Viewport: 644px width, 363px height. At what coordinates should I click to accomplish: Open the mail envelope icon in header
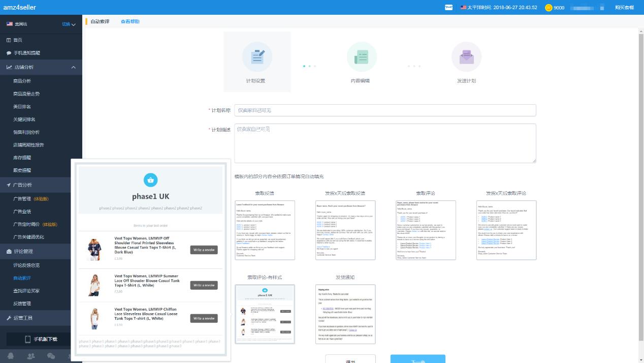(449, 8)
